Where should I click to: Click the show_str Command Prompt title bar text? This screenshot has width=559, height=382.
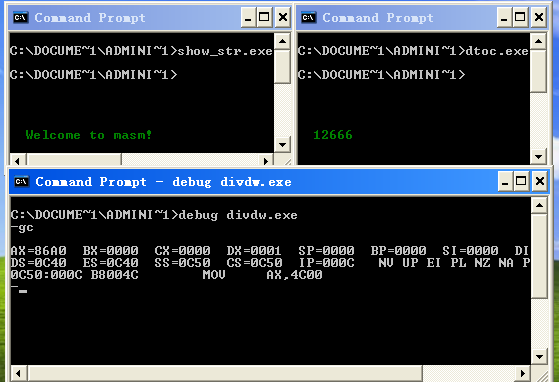[90, 17]
